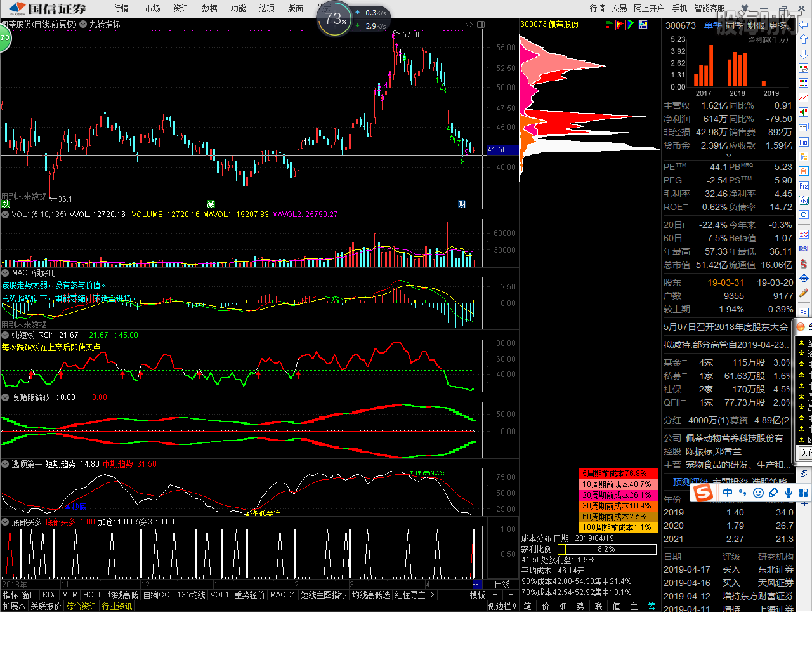
Task: Toggle the 笔 tick view button
Action: (x=528, y=606)
